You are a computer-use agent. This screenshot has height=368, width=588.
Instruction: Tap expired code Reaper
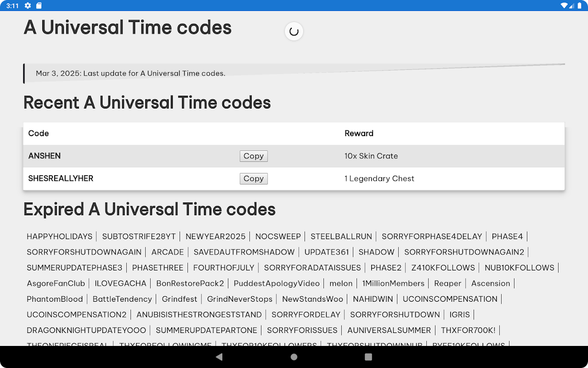click(448, 283)
